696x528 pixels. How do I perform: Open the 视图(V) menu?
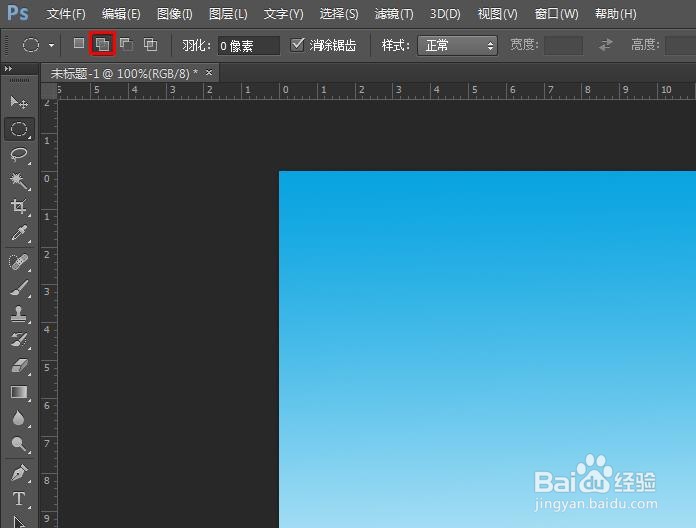497,14
